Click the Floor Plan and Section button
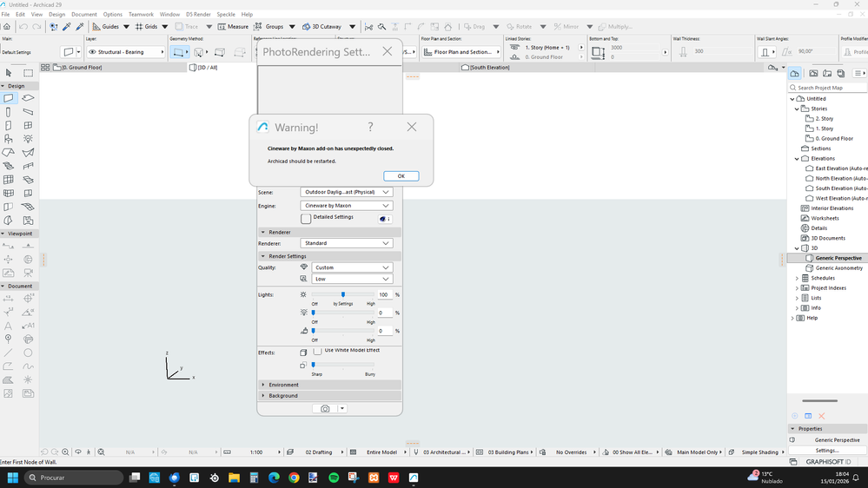The height and width of the screenshot is (488, 868). click(x=461, y=52)
